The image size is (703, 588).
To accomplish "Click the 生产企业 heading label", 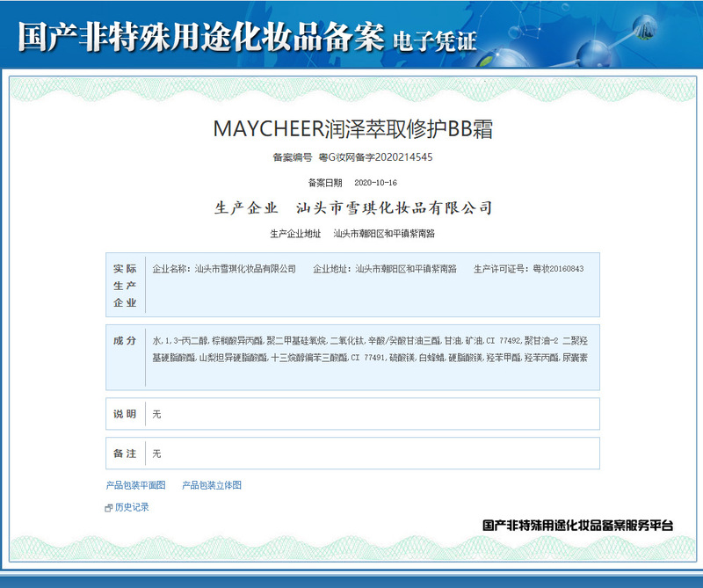I will 246,207.
